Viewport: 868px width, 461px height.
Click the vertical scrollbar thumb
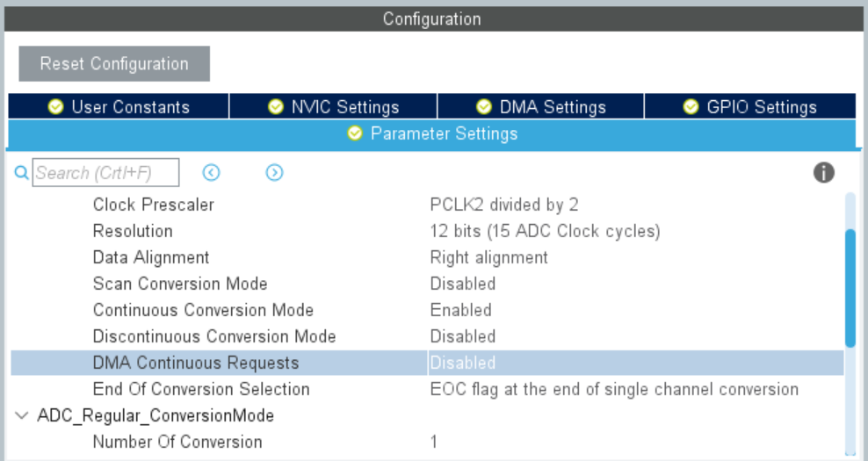pyautogui.click(x=850, y=288)
